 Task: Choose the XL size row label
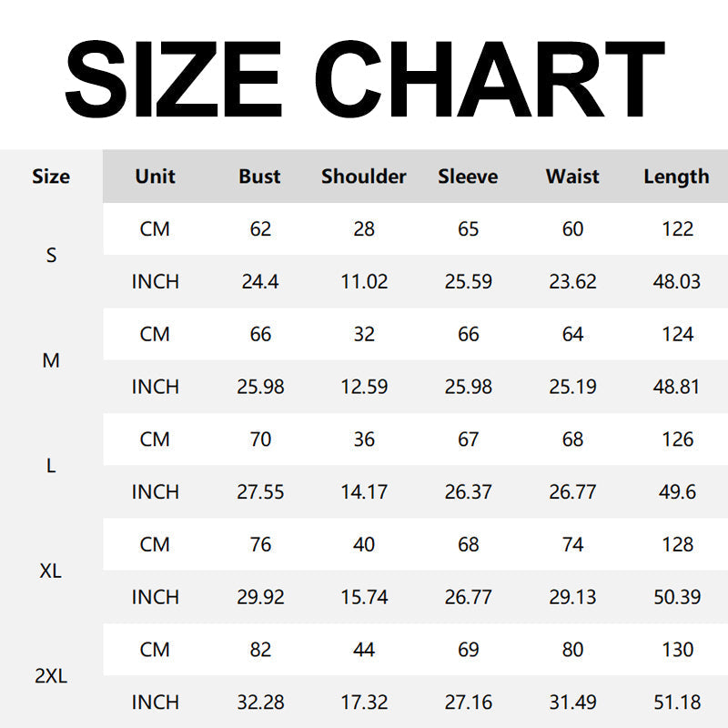tap(51, 571)
